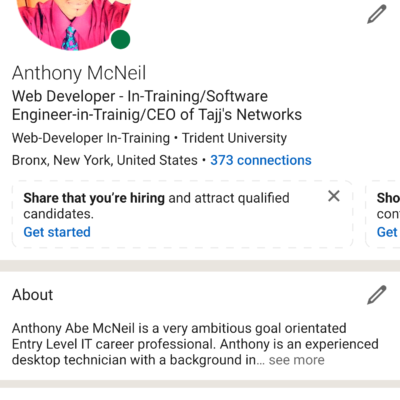Expand About text with 'see more'
The height and width of the screenshot is (400, 400).
point(297,360)
